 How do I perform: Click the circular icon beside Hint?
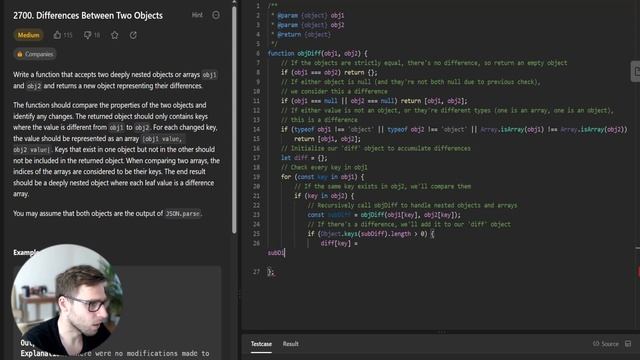coord(216,15)
